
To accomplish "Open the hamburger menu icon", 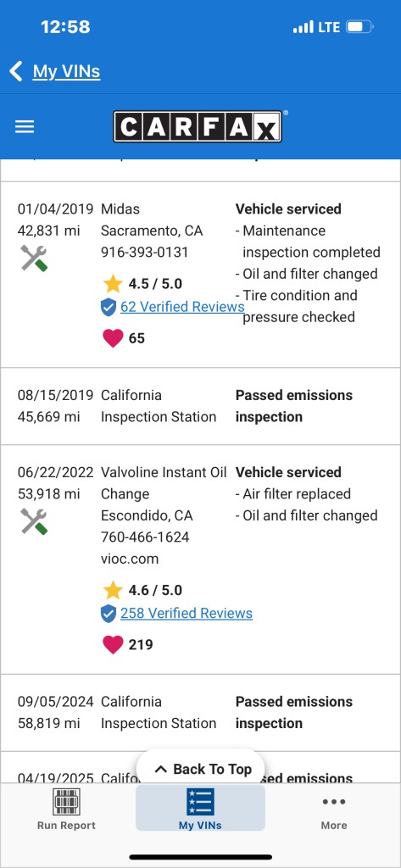I will 25,127.
